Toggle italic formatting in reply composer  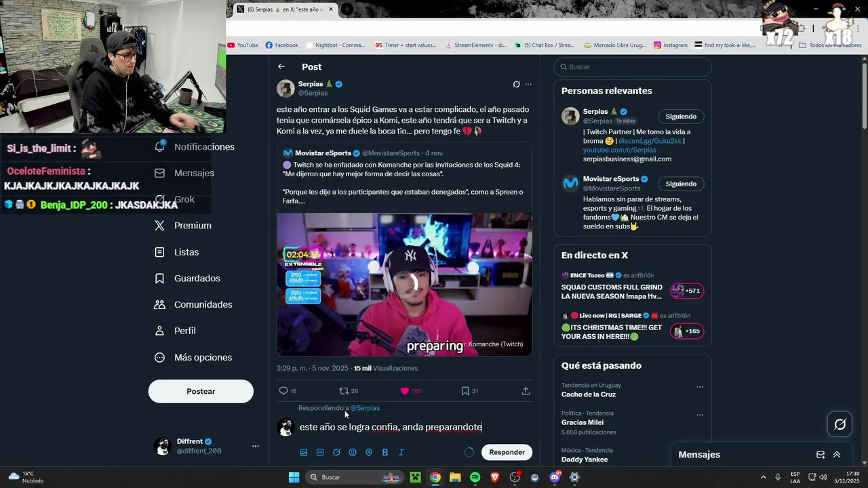(401, 452)
